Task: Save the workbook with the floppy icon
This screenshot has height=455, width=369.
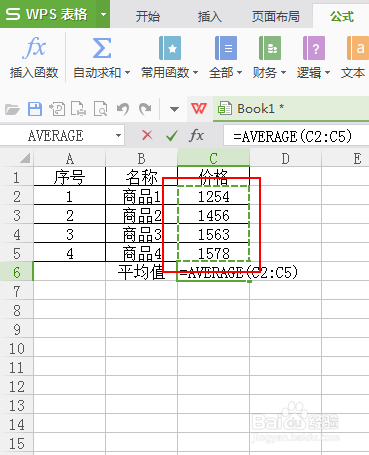Action: tap(35, 109)
